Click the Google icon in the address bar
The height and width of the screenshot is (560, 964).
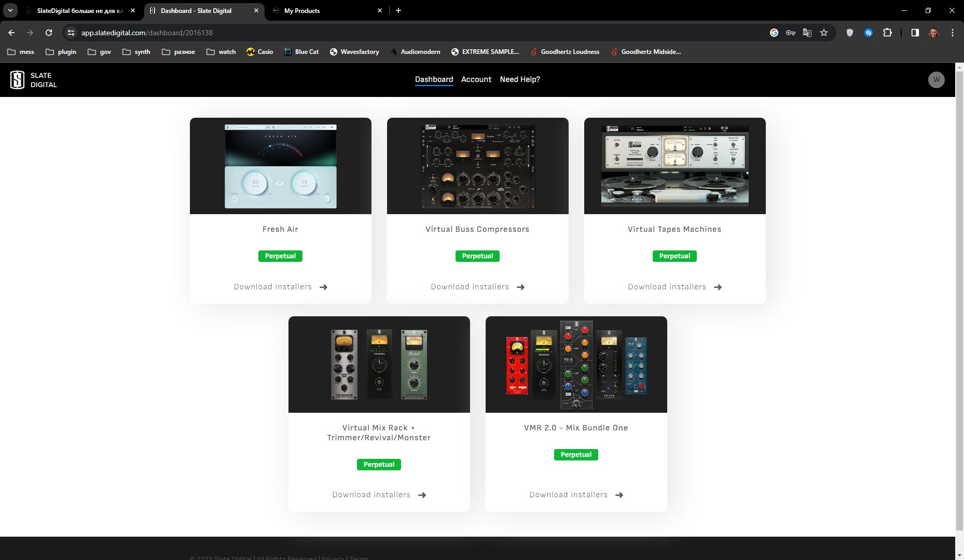[x=774, y=33]
